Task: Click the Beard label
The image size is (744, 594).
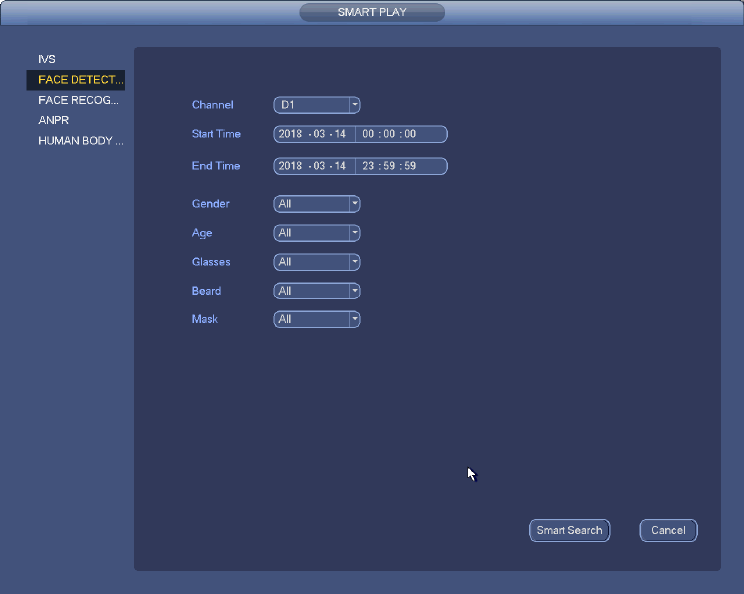Action: click(206, 291)
